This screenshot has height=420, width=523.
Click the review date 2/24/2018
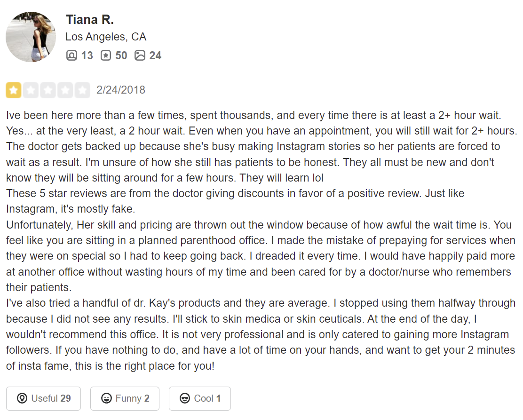[121, 90]
